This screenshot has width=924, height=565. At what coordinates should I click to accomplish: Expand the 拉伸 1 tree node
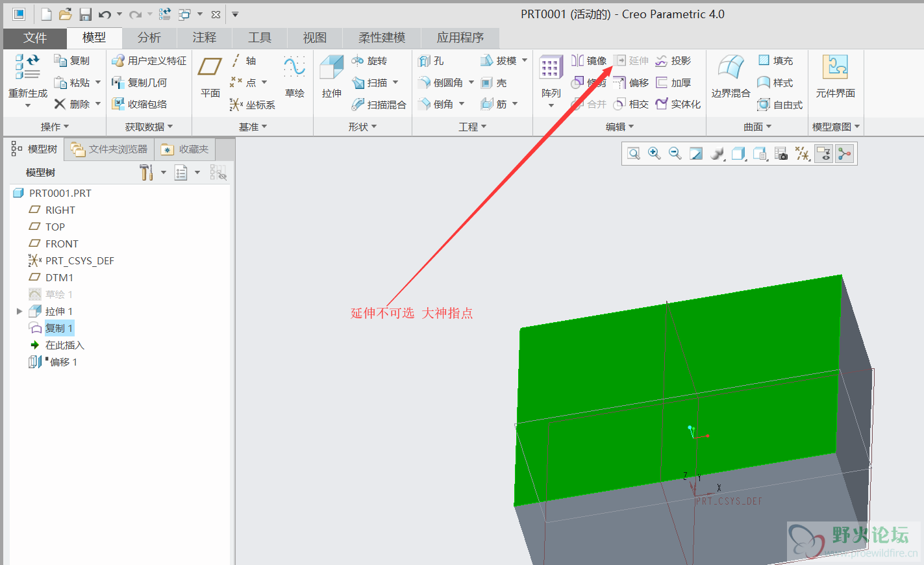tap(19, 312)
